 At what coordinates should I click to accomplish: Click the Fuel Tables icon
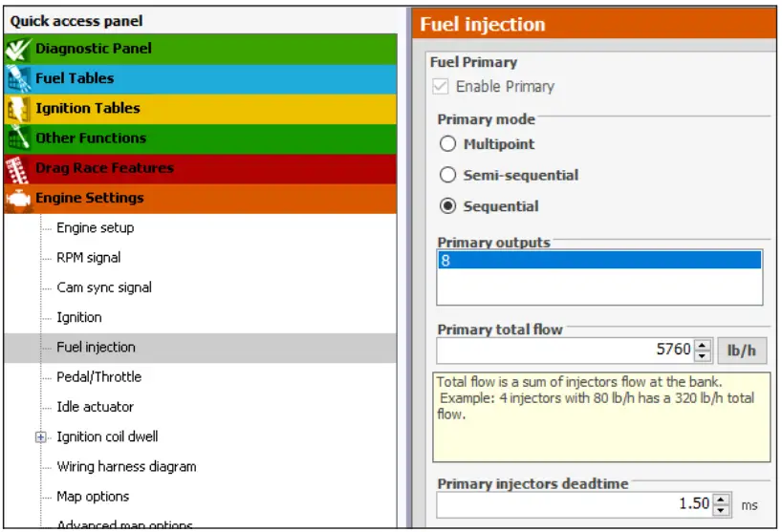click(x=18, y=78)
